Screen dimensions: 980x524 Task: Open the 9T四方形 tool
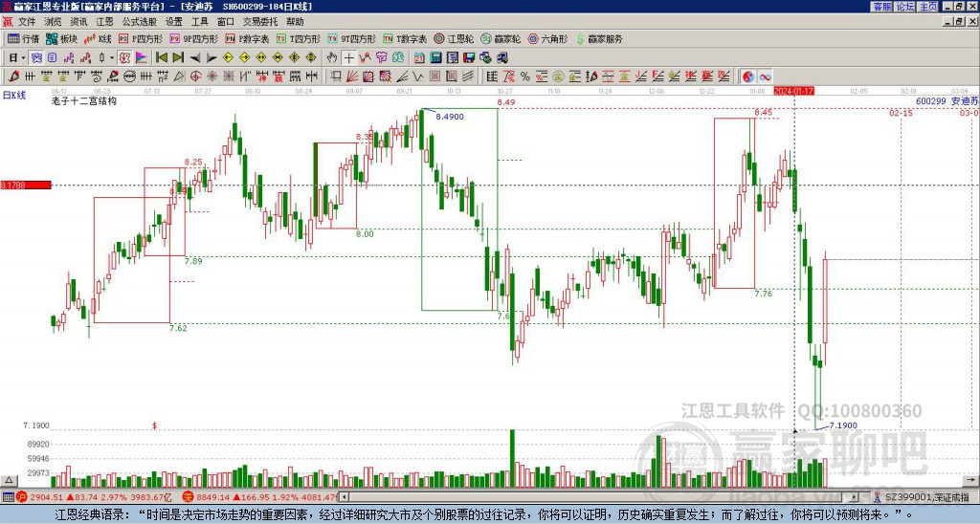point(352,38)
